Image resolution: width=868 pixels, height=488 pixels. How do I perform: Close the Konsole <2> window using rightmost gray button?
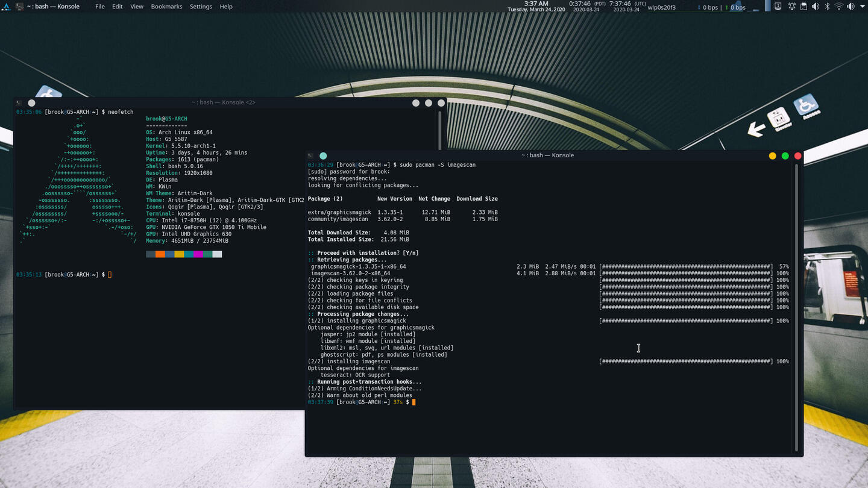441,103
